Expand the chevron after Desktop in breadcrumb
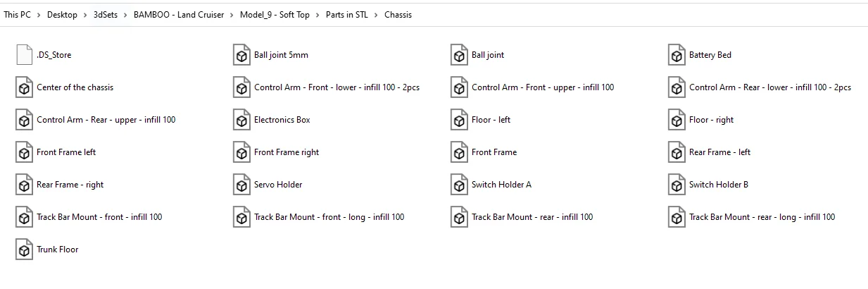 85,15
